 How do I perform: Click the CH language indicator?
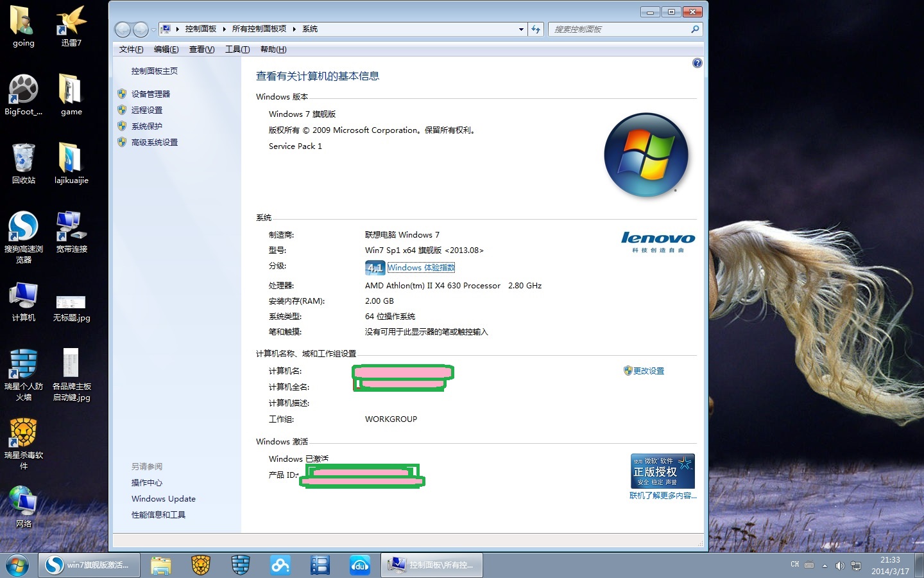794,565
